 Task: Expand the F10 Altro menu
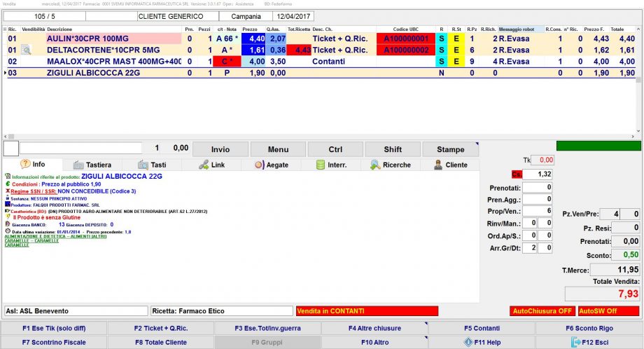pyautogui.click(x=374, y=342)
